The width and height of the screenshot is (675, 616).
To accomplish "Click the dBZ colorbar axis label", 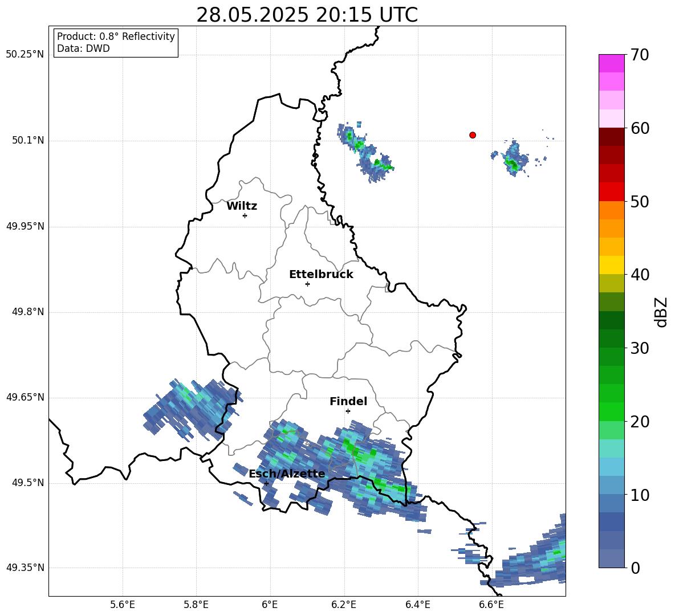I will pyautogui.click(x=662, y=312).
